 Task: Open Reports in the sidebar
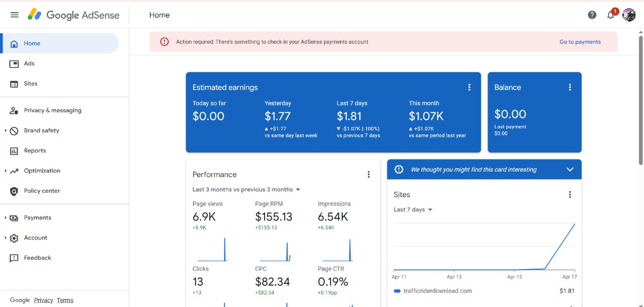pos(35,150)
